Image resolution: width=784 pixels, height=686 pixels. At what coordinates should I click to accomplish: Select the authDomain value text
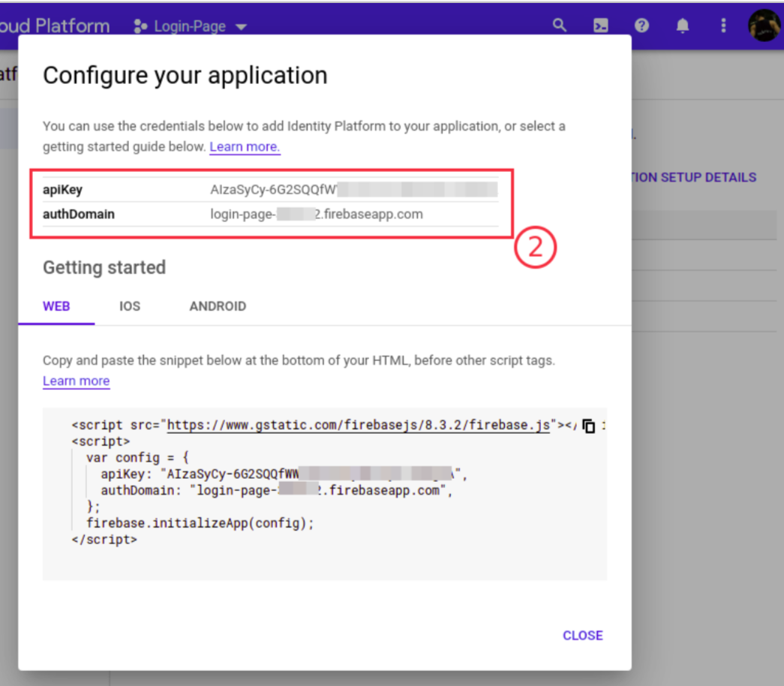[x=317, y=214]
